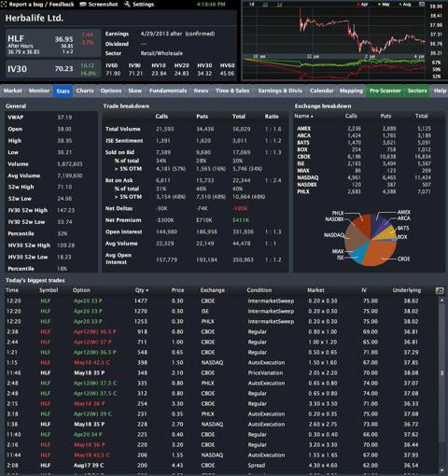
Task: Sort trades by Condition column header
Action: click(x=259, y=290)
